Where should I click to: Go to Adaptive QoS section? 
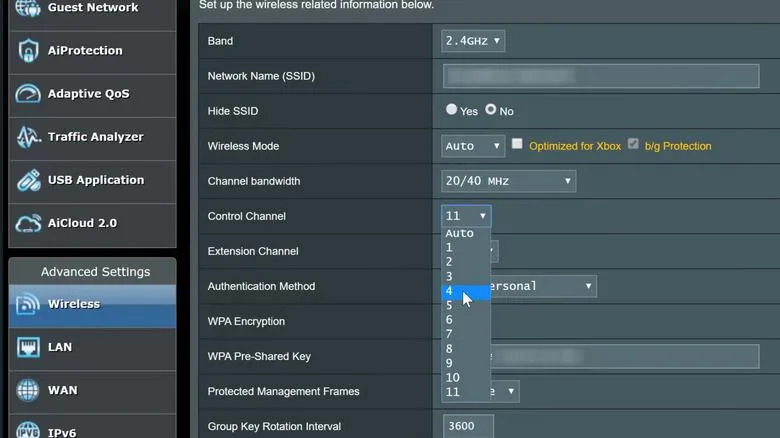coord(93,96)
